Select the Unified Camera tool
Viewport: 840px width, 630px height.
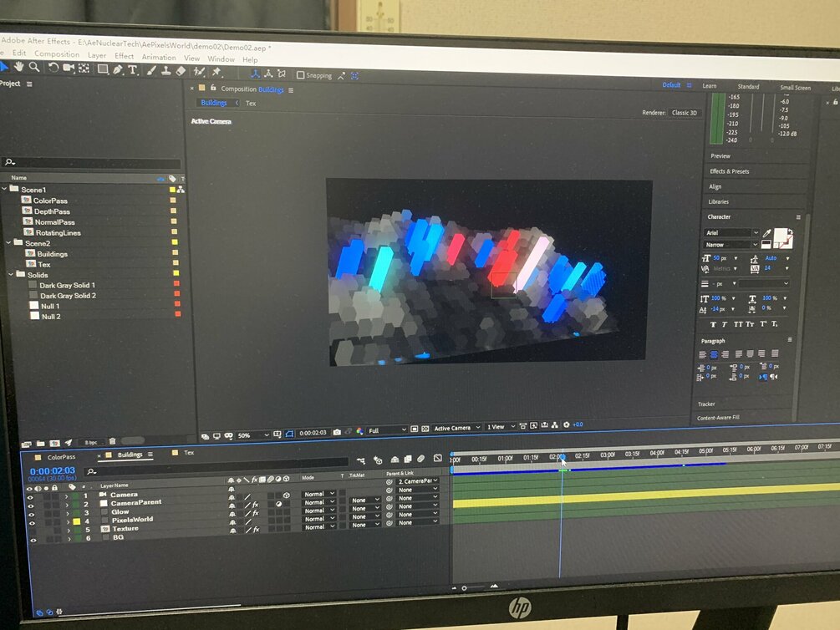click(x=69, y=68)
